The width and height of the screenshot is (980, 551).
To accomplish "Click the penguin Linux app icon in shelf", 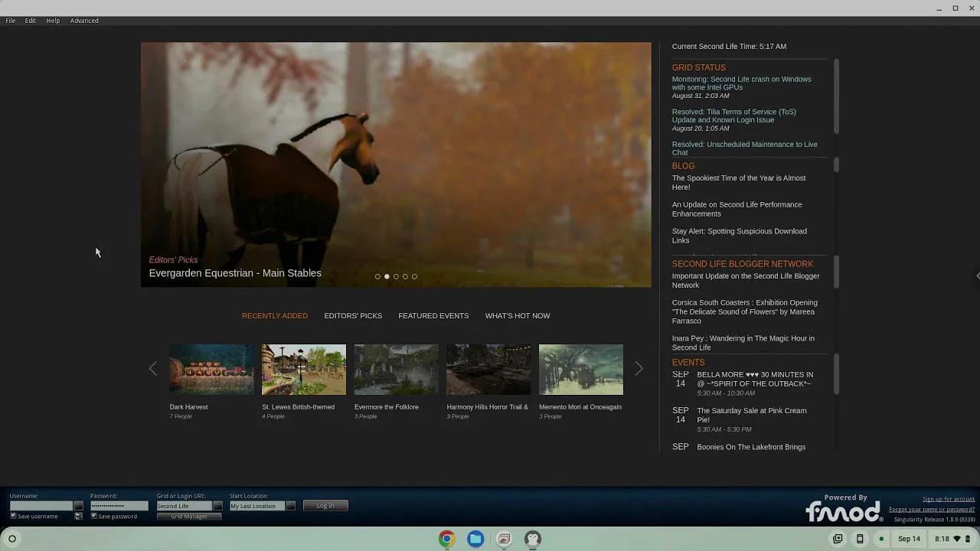I will coord(533,539).
